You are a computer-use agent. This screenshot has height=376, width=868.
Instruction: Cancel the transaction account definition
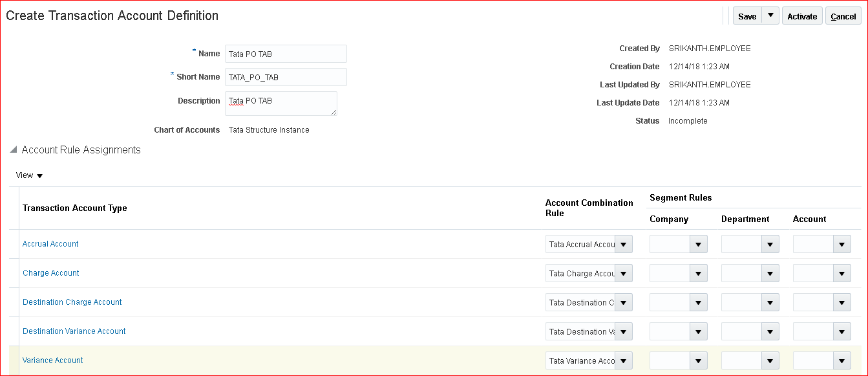[x=843, y=16]
